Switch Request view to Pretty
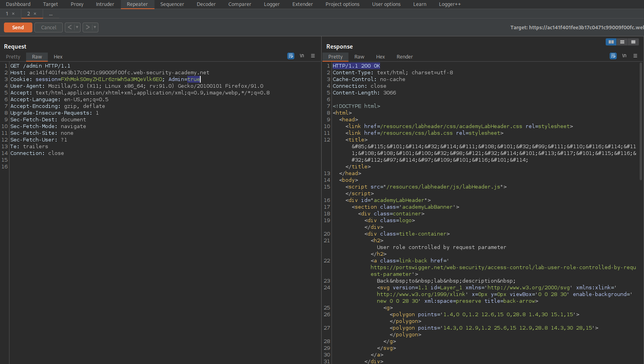Image resolution: width=644 pixels, height=364 pixels. tap(13, 57)
